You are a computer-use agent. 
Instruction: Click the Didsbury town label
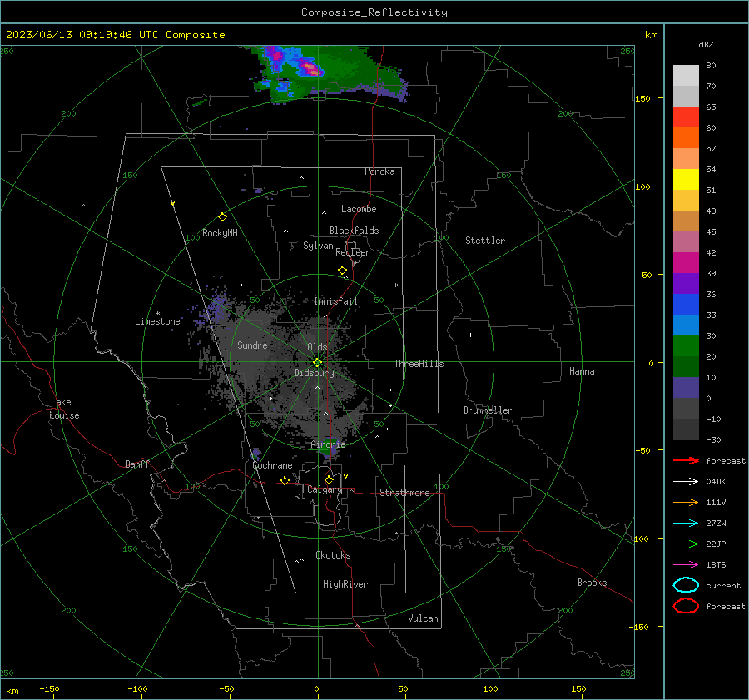[314, 373]
